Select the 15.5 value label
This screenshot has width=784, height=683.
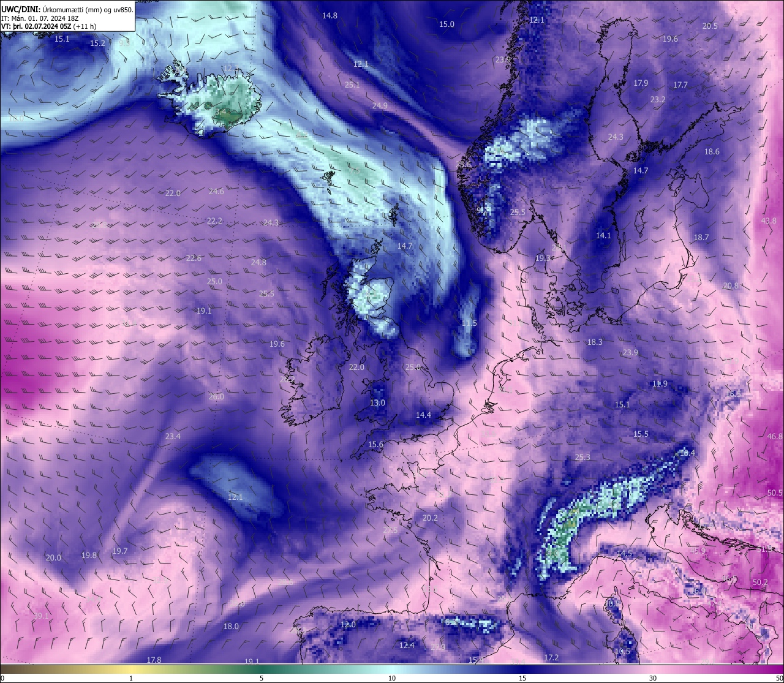[641, 434]
